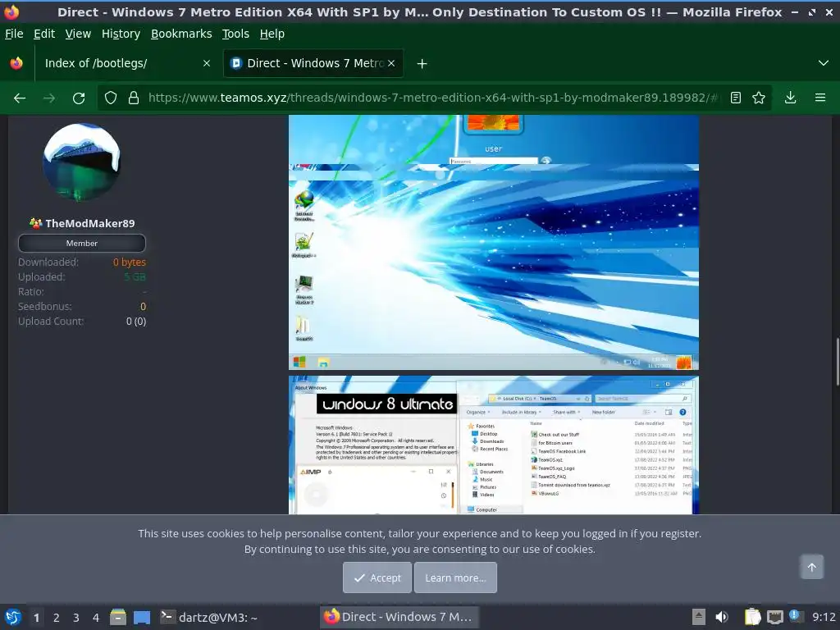Select Firefox window in taskbar

click(399, 617)
